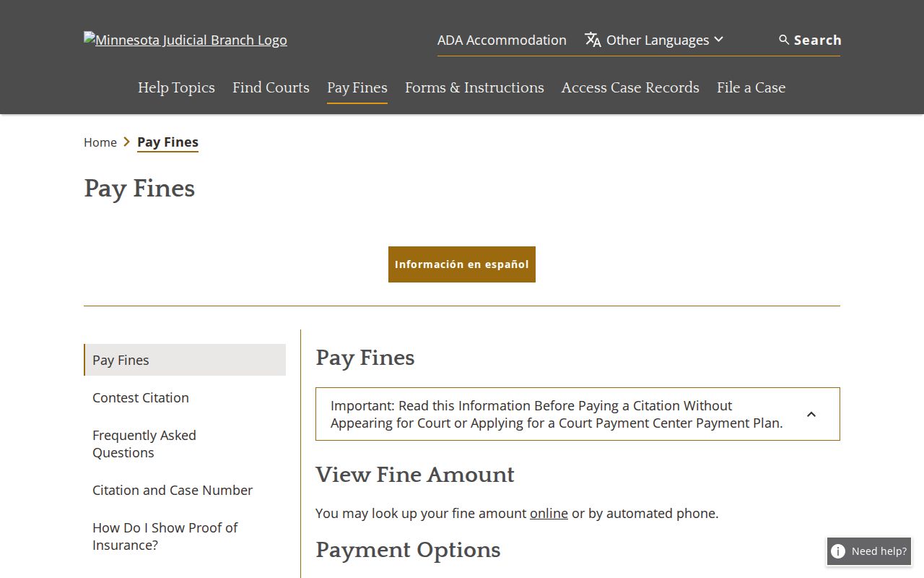Screen dimensions: 924x578
Task: Click the Información en español button
Action: 462,264
